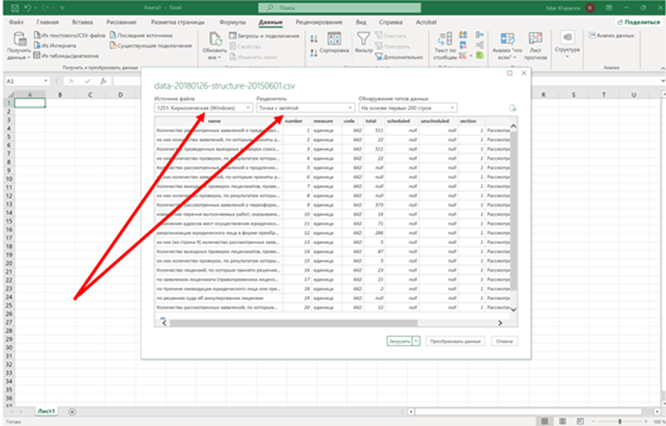Click the file icon beside the data type dropdown
This screenshot has height=426, width=666.
[x=513, y=108]
